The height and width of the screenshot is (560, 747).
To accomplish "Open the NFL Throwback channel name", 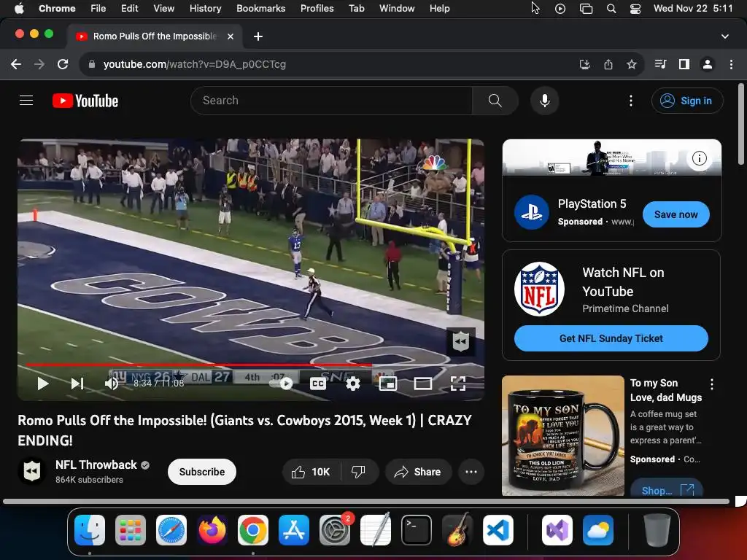I will pos(96,464).
